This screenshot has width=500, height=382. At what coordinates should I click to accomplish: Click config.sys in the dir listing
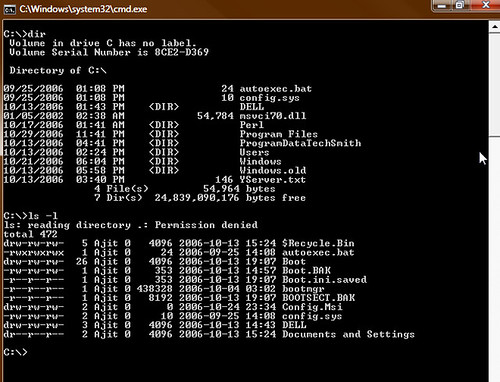click(x=270, y=98)
